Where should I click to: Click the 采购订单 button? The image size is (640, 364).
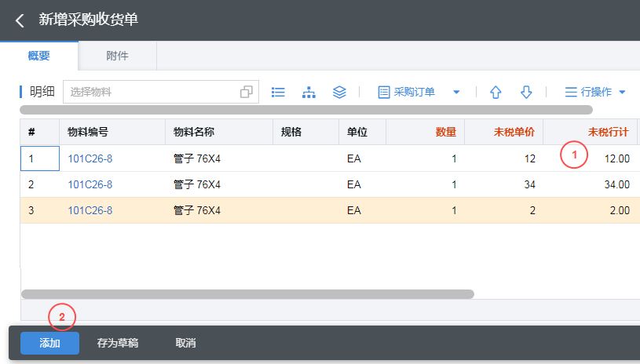click(x=407, y=92)
